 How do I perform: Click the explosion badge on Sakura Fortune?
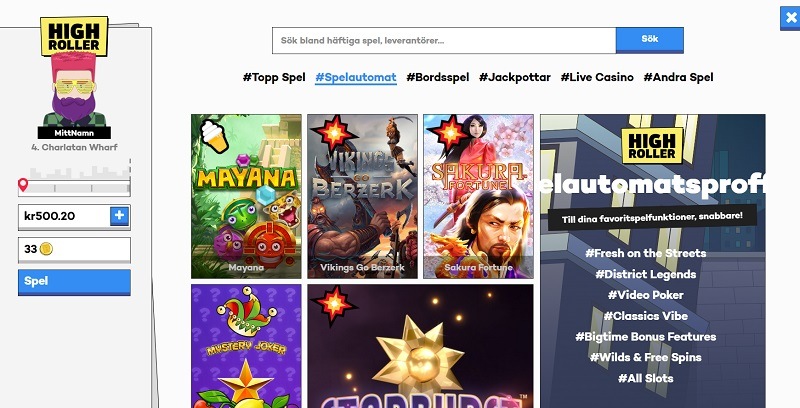(449, 133)
